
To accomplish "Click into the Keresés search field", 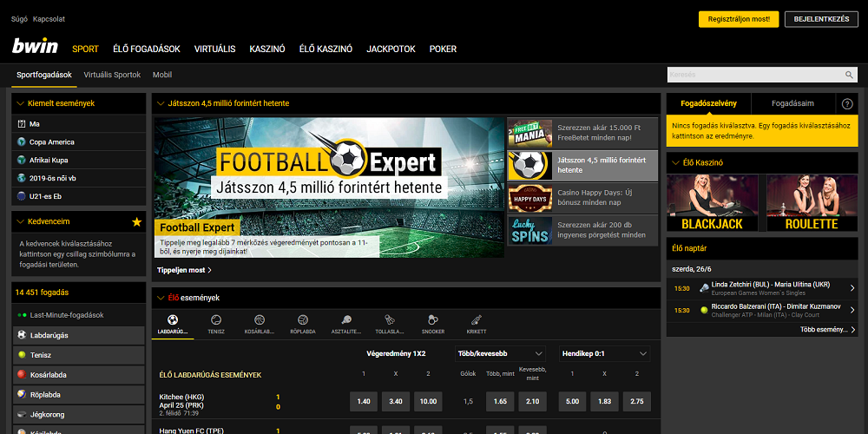I will (x=753, y=76).
